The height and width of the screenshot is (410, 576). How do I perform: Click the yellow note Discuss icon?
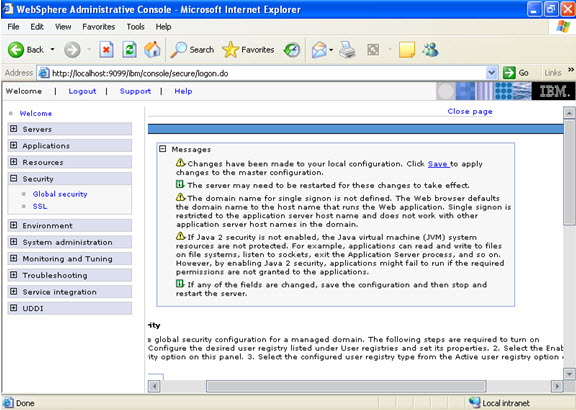(407, 50)
